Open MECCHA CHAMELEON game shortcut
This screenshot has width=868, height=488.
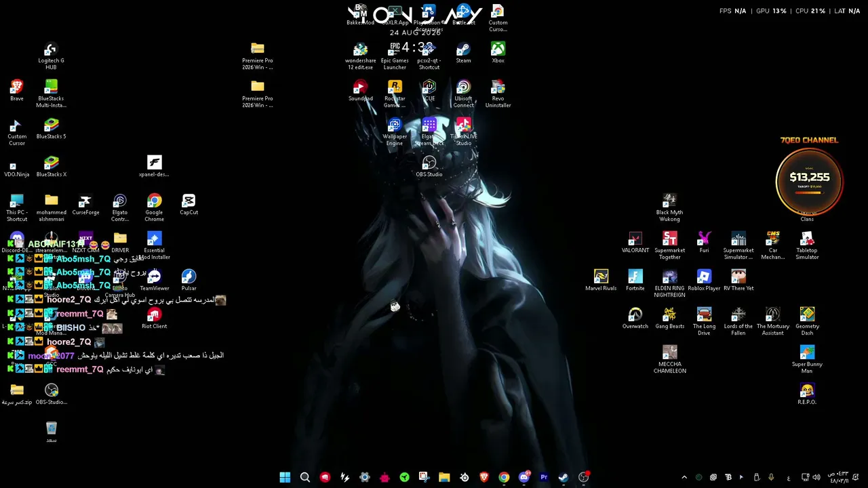(669, 360)
